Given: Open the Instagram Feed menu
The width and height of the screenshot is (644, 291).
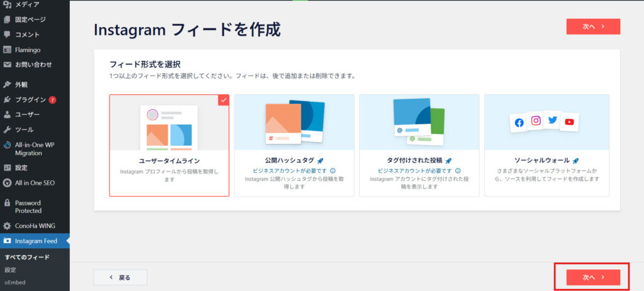Looking at the screenshot, I should (35, 241).
